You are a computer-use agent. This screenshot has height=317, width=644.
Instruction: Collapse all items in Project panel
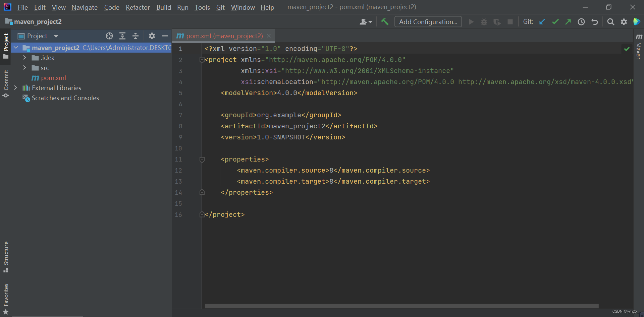point(136,36)
